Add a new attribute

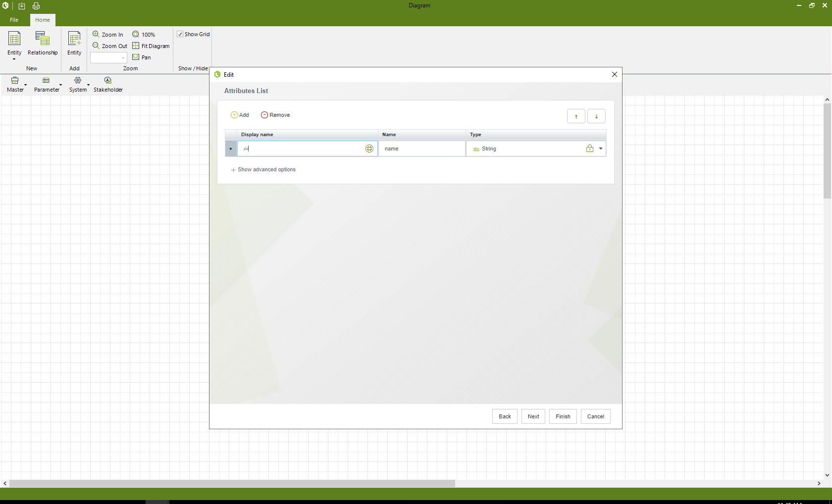pyautogui.click(x=240, y=115)
